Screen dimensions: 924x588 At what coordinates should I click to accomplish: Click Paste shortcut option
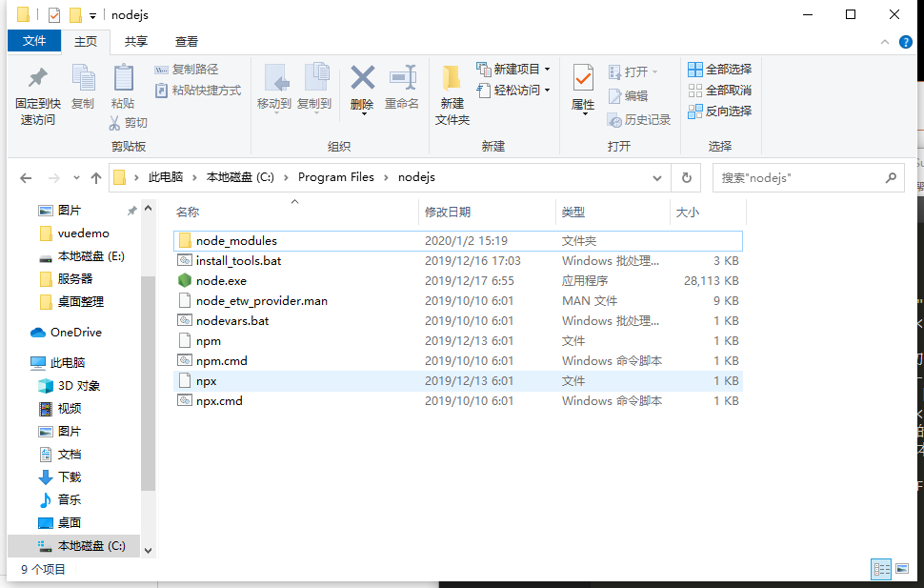(198, 91)
